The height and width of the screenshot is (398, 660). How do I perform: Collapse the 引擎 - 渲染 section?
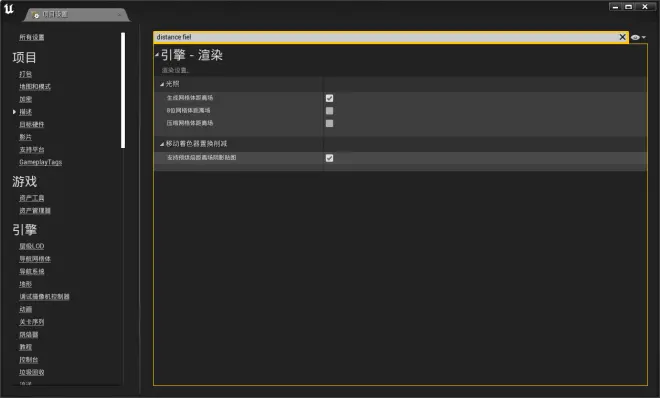(157, 55)
